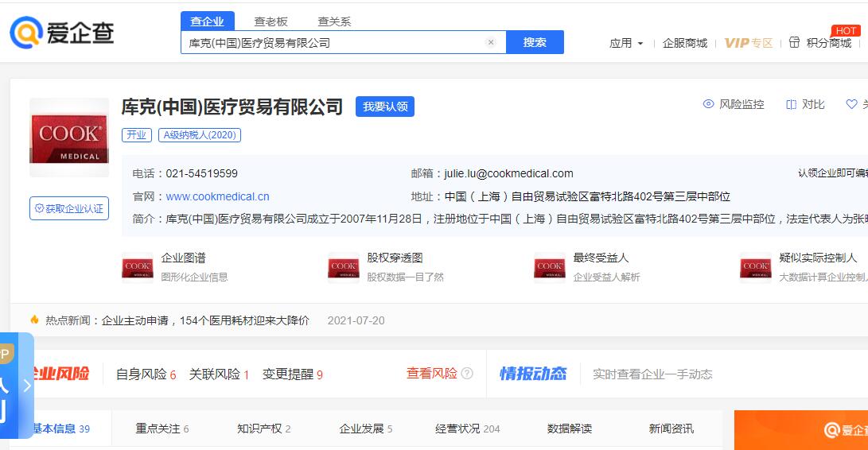Click the 开业 status tag
Image resolution: width=868 pixels, height=450 pixels.
pyautogui.click(x=137, y=135)
